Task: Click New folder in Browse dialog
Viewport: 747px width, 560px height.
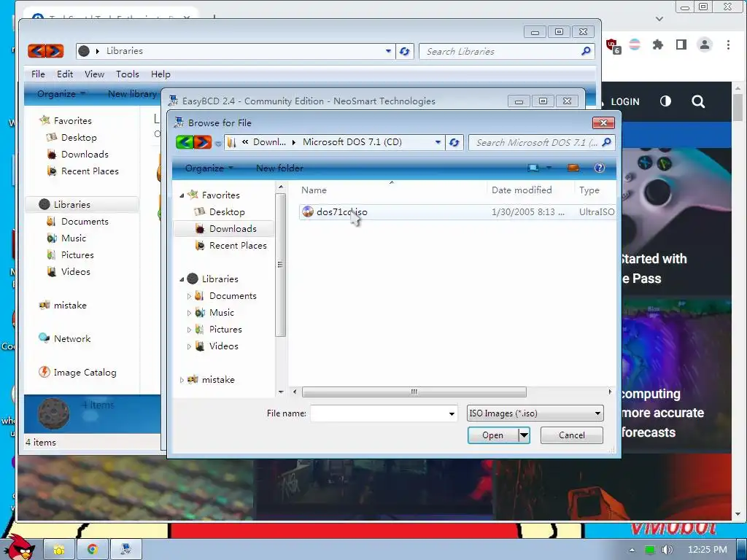Action: [279, 168]
